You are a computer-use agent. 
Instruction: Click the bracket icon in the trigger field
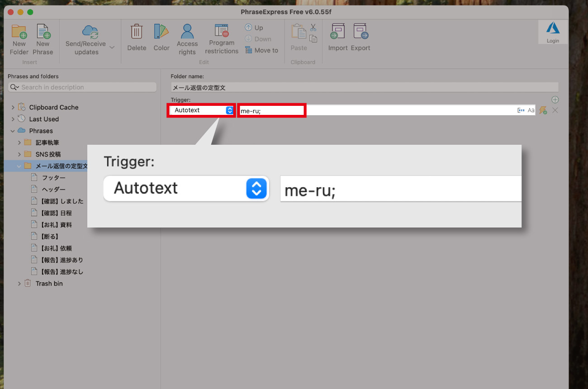pyautogui.click(x=521, y=110)
